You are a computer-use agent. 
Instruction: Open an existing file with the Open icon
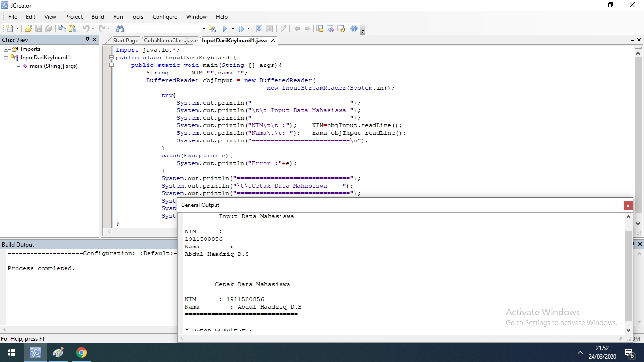[27, 28]
